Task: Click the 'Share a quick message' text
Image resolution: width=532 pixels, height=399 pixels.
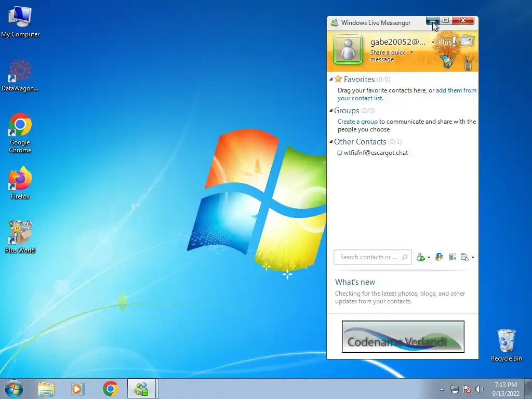Action: [x=388, y=56]
